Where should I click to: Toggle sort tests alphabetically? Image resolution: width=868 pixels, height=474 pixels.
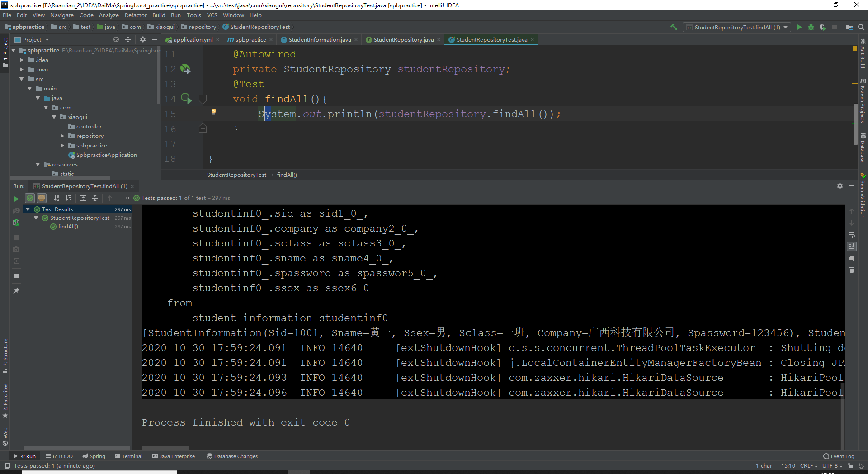click(57, 198)
